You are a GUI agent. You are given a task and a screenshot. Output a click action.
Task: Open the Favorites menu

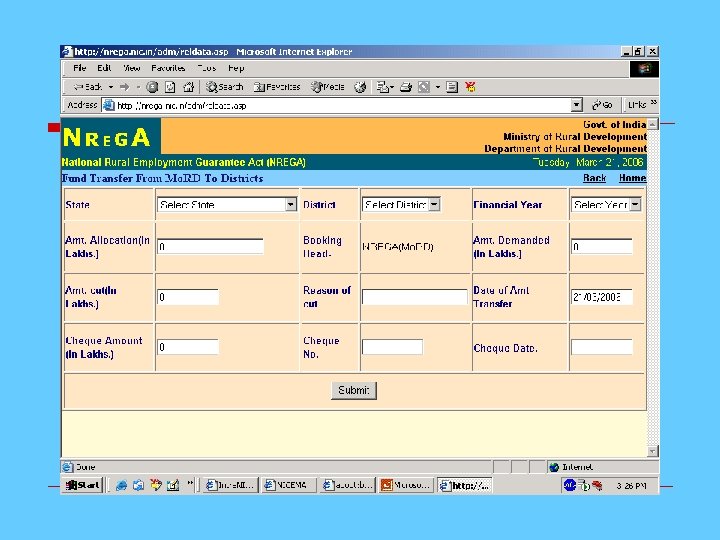168,68
